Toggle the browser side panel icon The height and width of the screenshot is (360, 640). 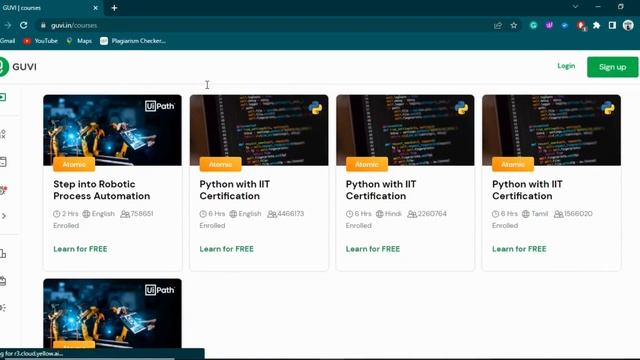(612, 25)
